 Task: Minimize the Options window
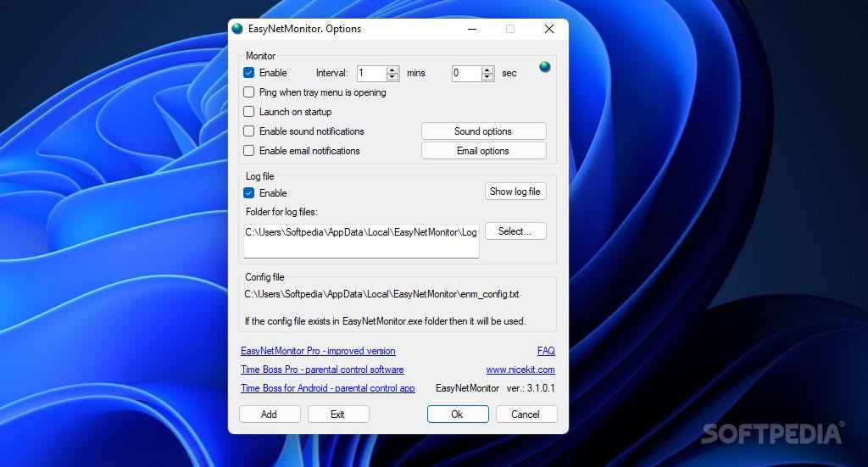472,29
